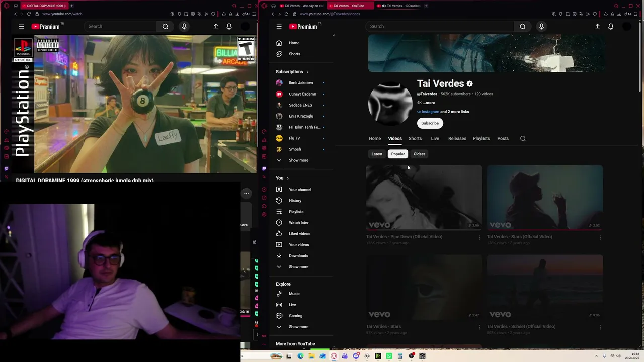Click the search magnifier button in left window
Image resolution: width=644 pixels, height=362 pixels.
click(165, 27)
